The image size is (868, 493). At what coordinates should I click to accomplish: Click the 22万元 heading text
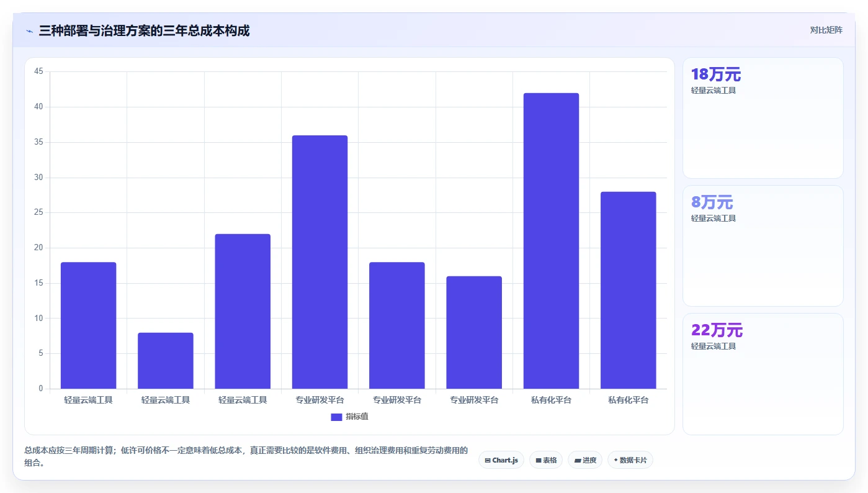[x=717, y=330]
